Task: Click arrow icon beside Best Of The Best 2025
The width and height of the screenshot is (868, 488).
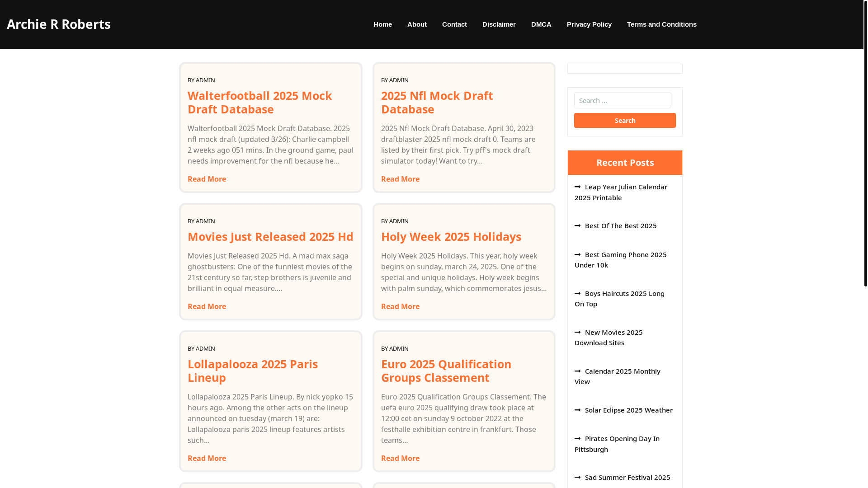Action: pos(577,225)
